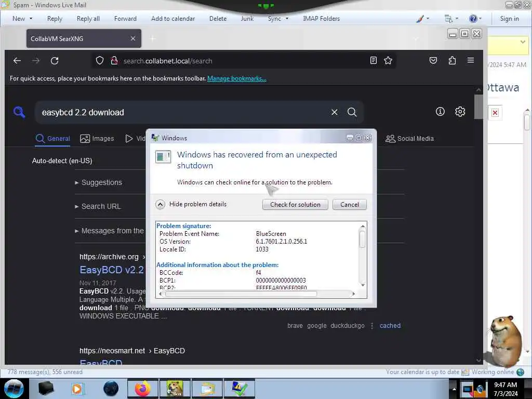This screenshot has height=399, width=532.
Task: Select the General search tab
Action: [x=52, y=138]
